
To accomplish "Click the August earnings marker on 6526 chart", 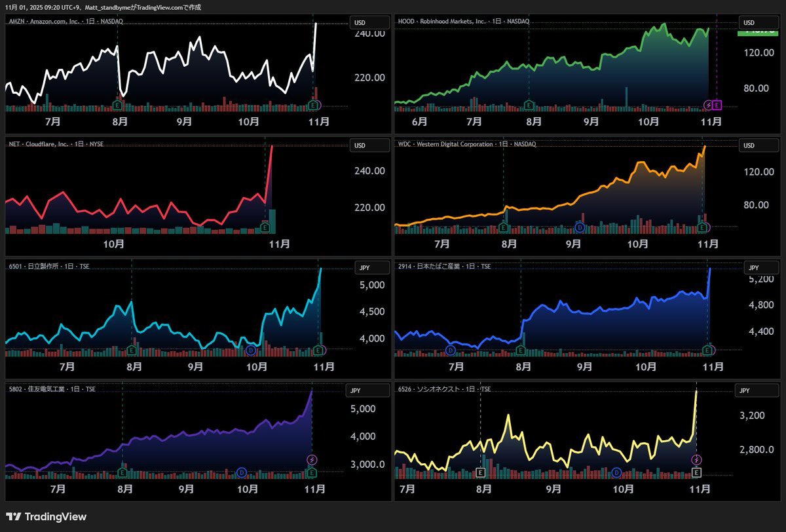I will pos(481,472).
